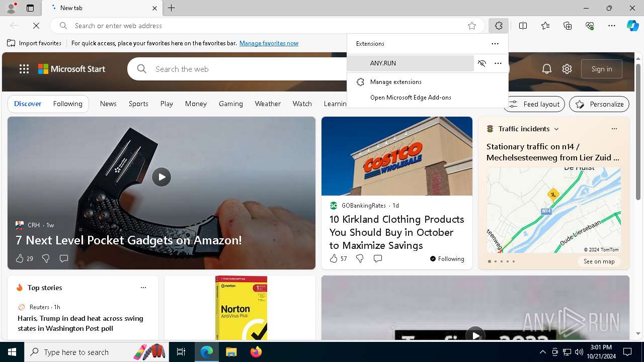Open the Watch category
The width and height of the screenshot is (644, 362).
pos(302,104)
